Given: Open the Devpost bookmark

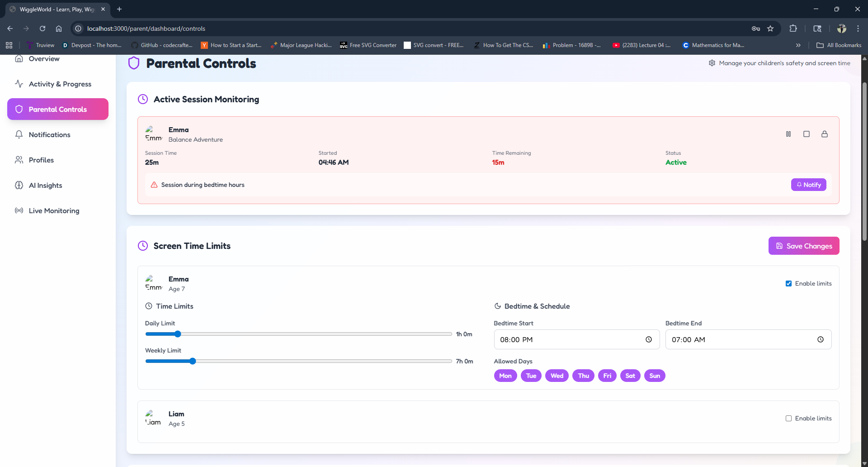Looking at the screenshot, I should 92,45.
